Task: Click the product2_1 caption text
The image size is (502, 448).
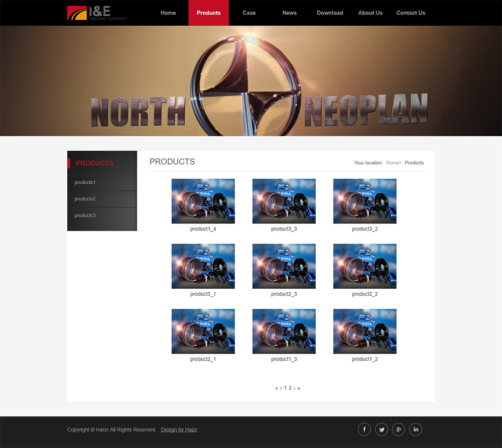Action: (203, 359)
